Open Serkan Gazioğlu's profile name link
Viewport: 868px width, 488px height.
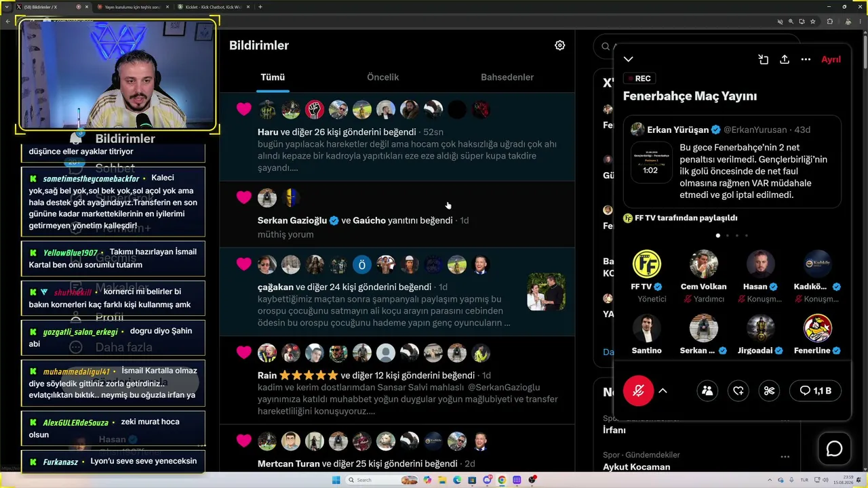(x=292, y=220)
